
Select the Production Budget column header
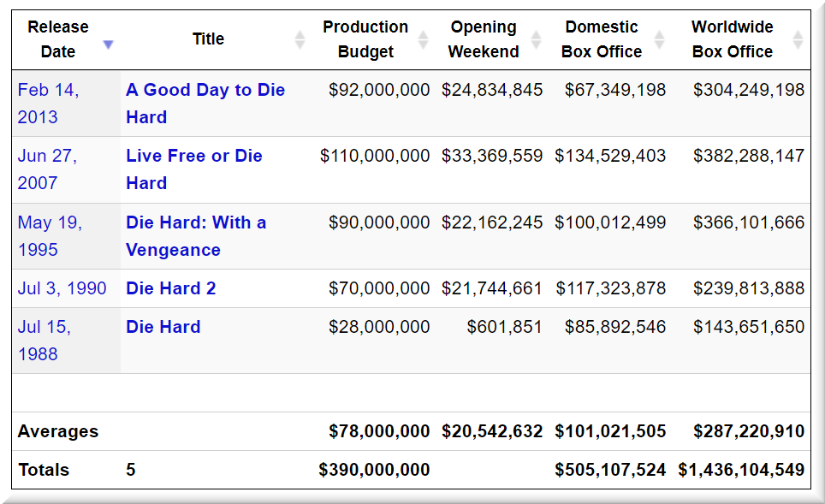pos(365,39)
